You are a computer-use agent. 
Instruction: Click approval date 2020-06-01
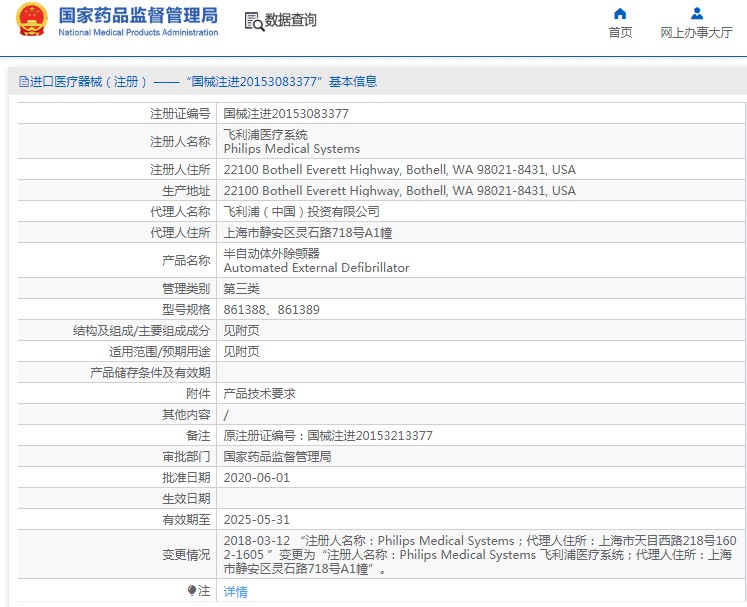pos(256,477)
